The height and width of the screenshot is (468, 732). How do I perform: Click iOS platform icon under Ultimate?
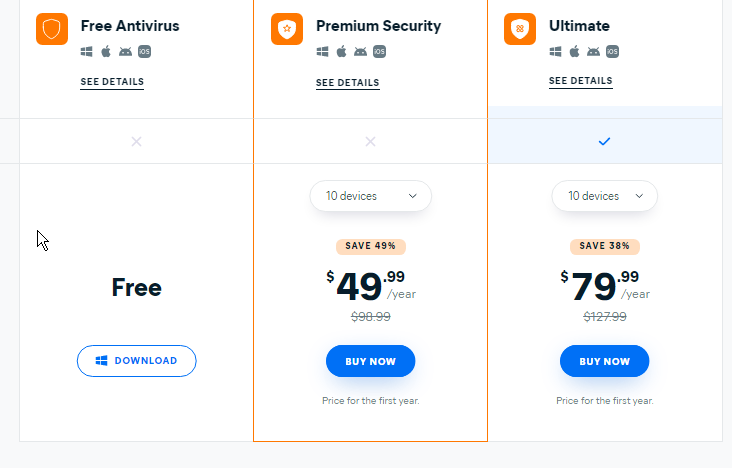tap(612, 51)
